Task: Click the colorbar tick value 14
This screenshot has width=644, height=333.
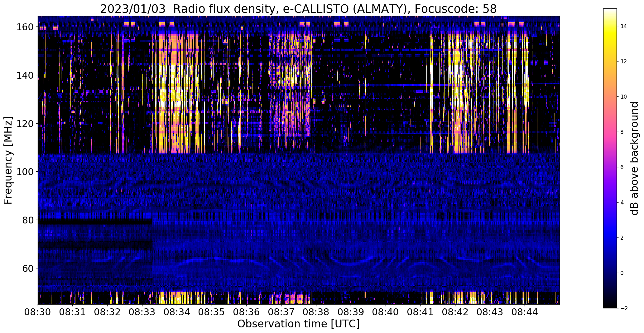Action: click(624, 26)
